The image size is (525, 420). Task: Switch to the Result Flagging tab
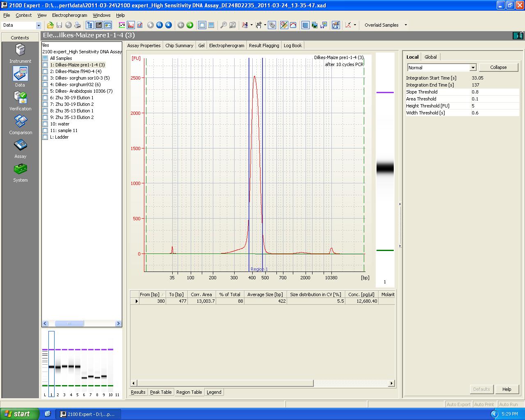point(264,46)
